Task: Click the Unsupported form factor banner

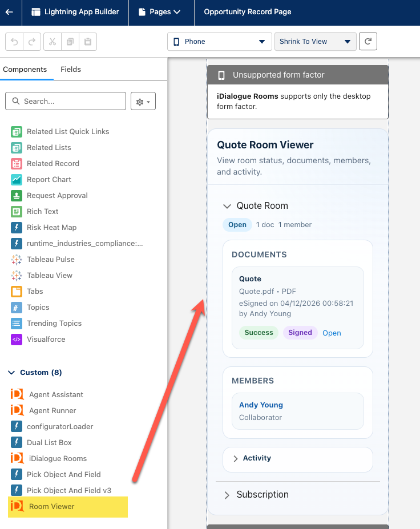Action: [x=298, y=75]
